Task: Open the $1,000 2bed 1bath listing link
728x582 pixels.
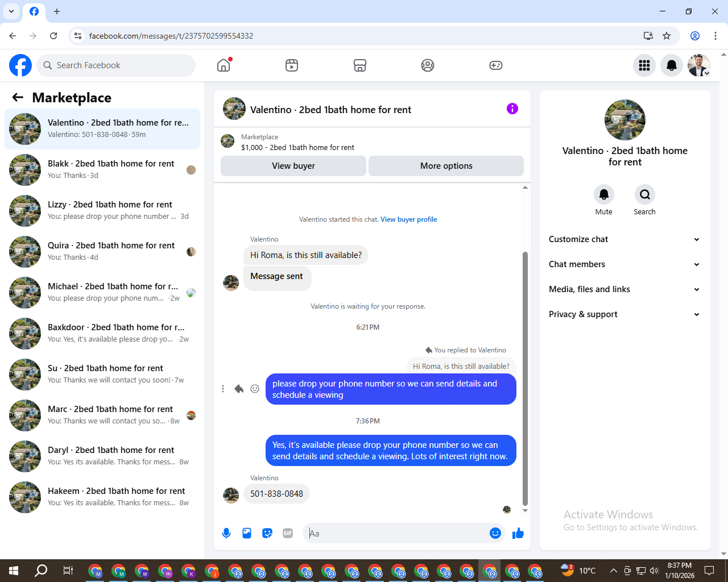Action: click(x=297, y=147)
